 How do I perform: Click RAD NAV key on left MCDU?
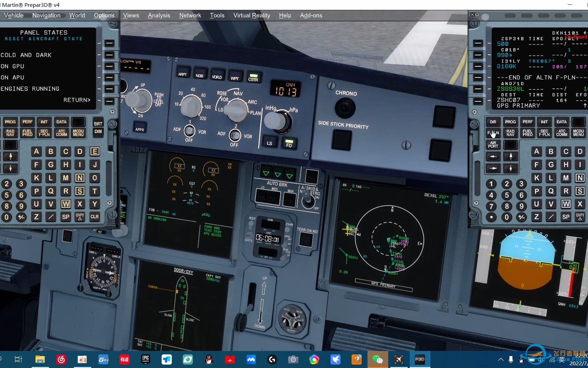[10, 133]
